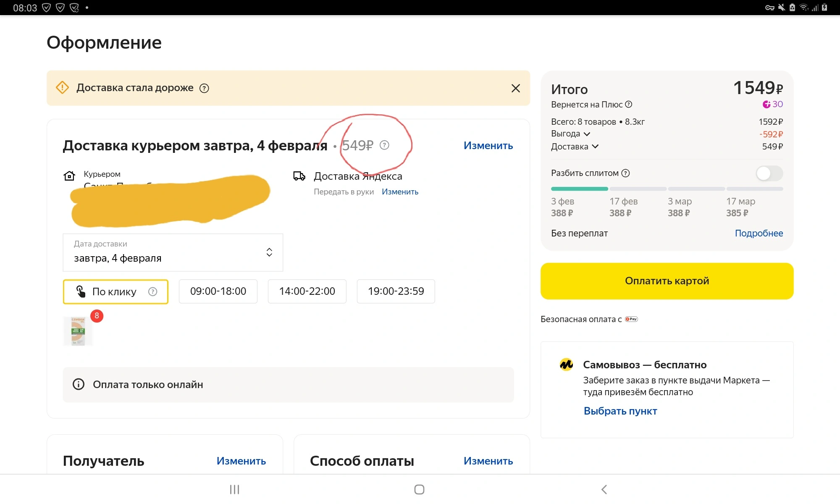Image resolution: width=840 pixels, height=504 pixels.
Task: Click 'Изменить' for courier delivery section
Action: click(x=488, y=146)
